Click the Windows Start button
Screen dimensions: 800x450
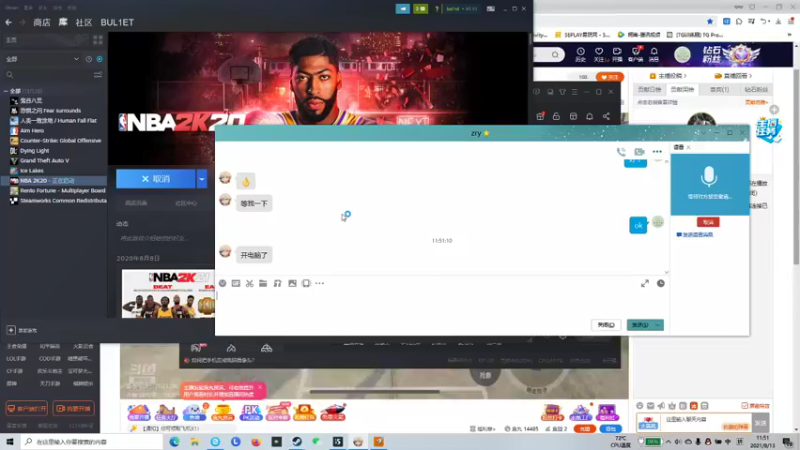click(x=10, y=441)
